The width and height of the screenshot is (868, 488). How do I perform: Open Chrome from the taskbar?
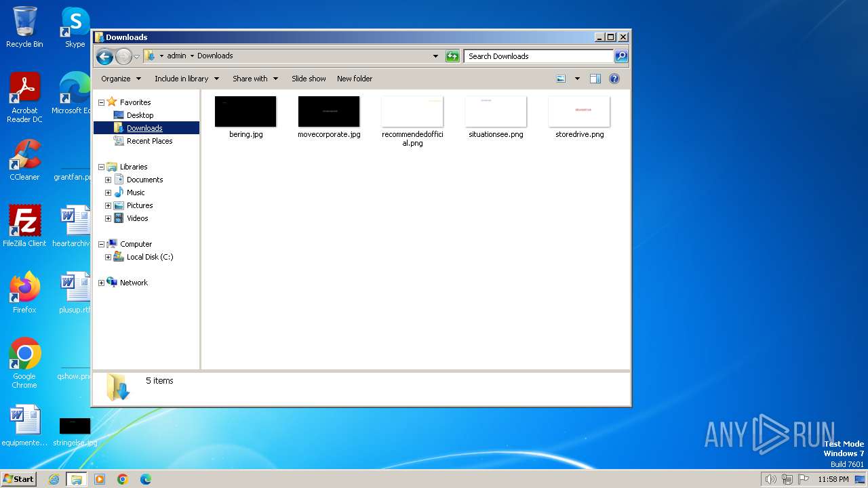(x=123, y=479)
